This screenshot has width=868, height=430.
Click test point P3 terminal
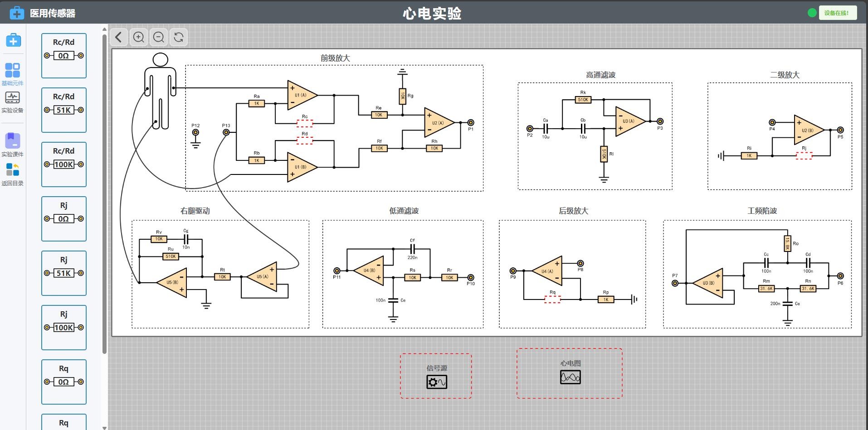[x=660, y=121]
